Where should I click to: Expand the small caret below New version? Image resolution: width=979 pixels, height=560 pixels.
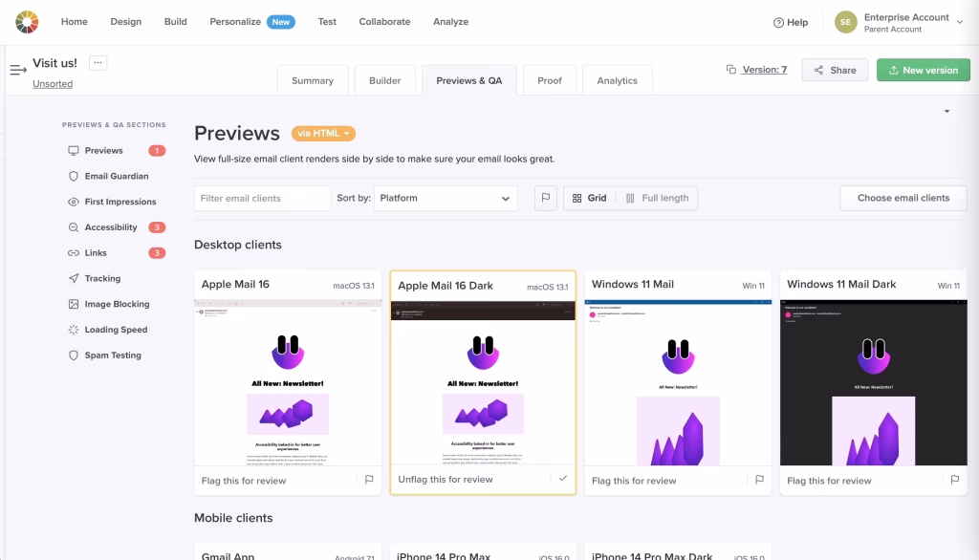(947, 111)
